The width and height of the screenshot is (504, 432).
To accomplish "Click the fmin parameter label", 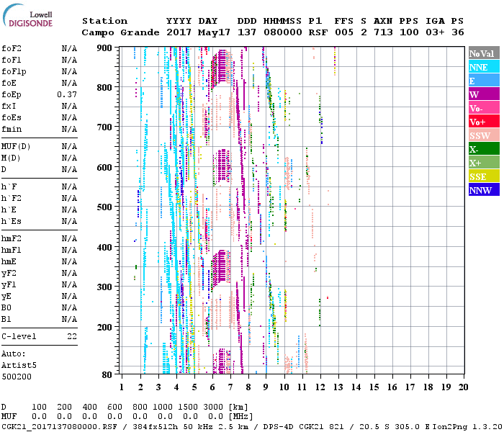I will pos(12,129).
